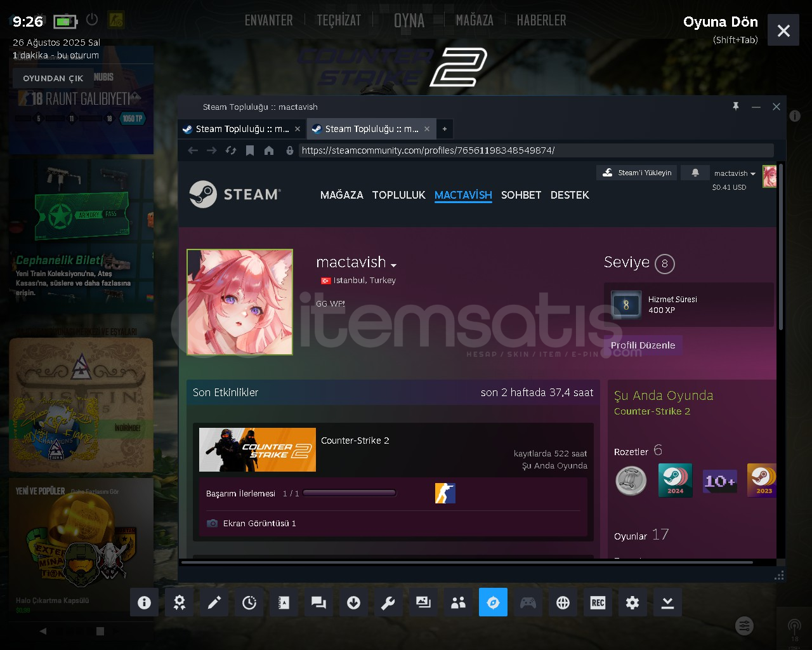Open the SOHBET menu
812x650 pixels.
[521, 195]
